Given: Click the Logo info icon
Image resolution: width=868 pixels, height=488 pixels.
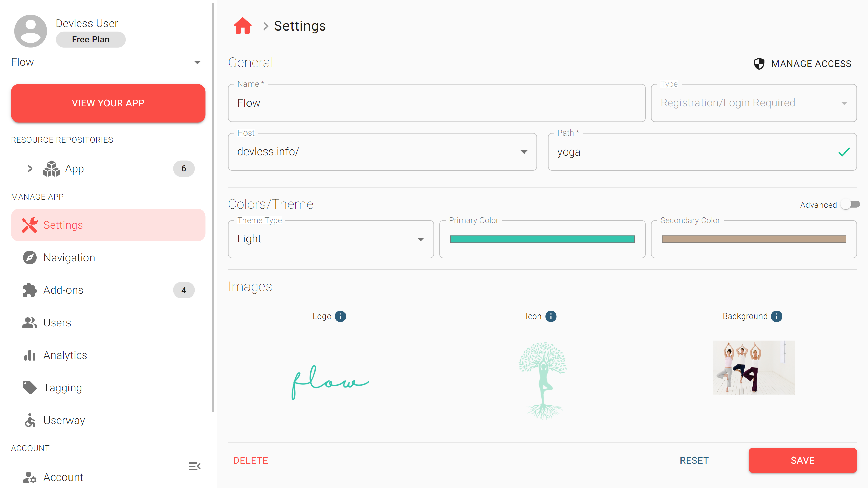Looking at the screenshot, I should (340, 316).
